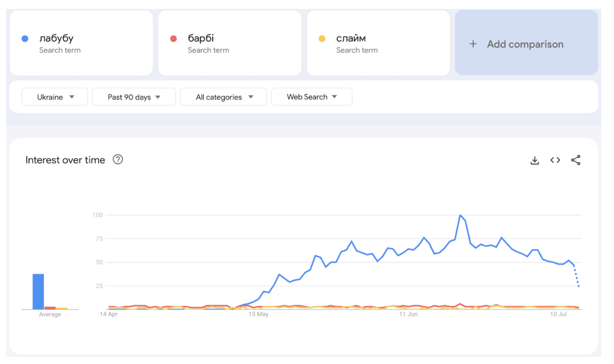The width and height of the screenshot is (614, 364).
Task: Expand the Past 90 days time filter
Action: [x=134, y=97]
